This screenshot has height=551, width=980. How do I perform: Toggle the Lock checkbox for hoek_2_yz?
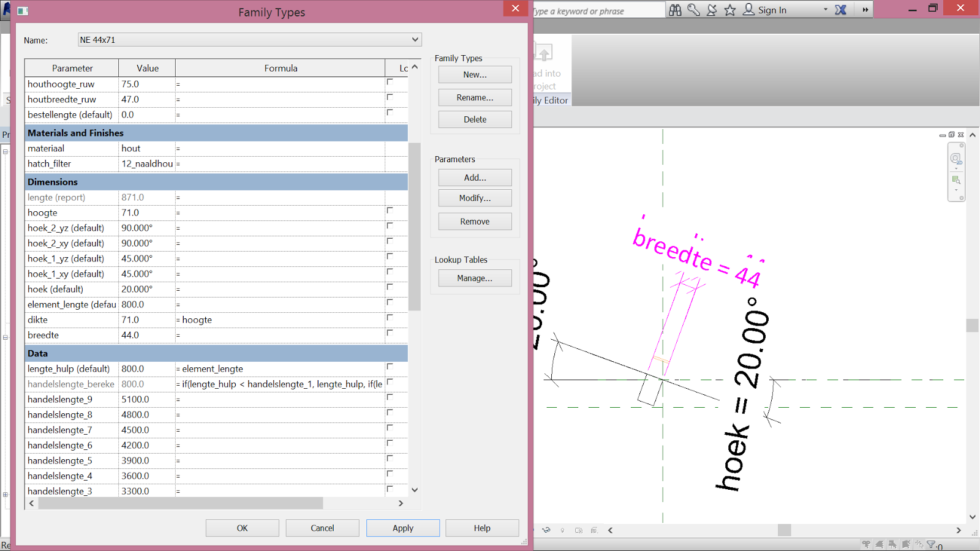390,225
